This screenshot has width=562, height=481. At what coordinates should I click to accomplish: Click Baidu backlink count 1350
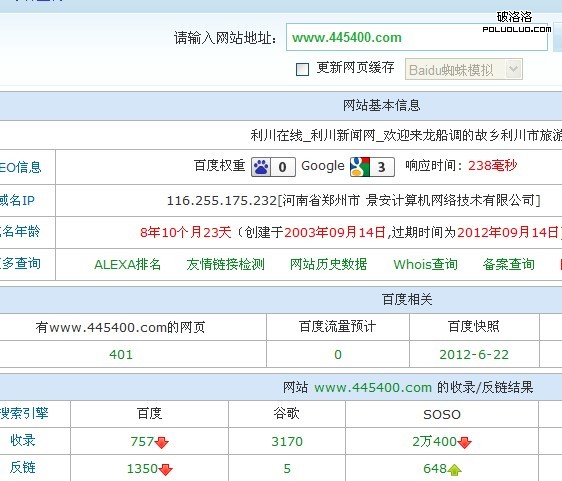pos(142,469)
